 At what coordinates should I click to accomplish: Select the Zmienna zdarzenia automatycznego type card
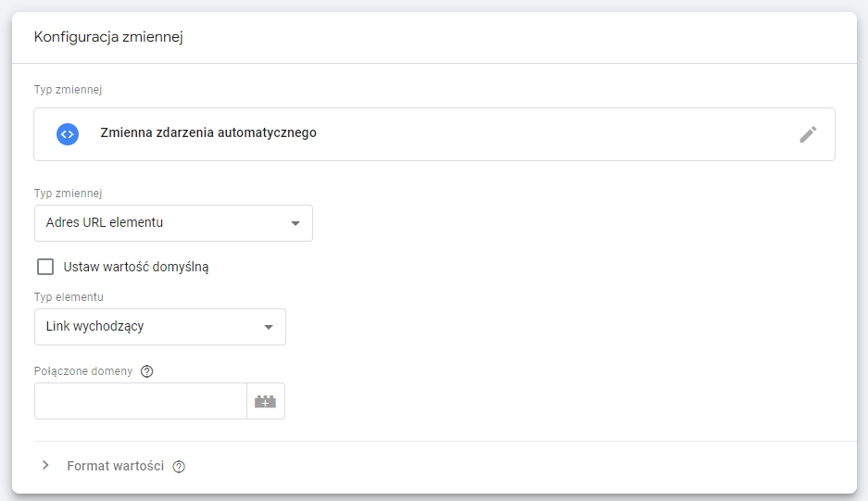point(434,134)
